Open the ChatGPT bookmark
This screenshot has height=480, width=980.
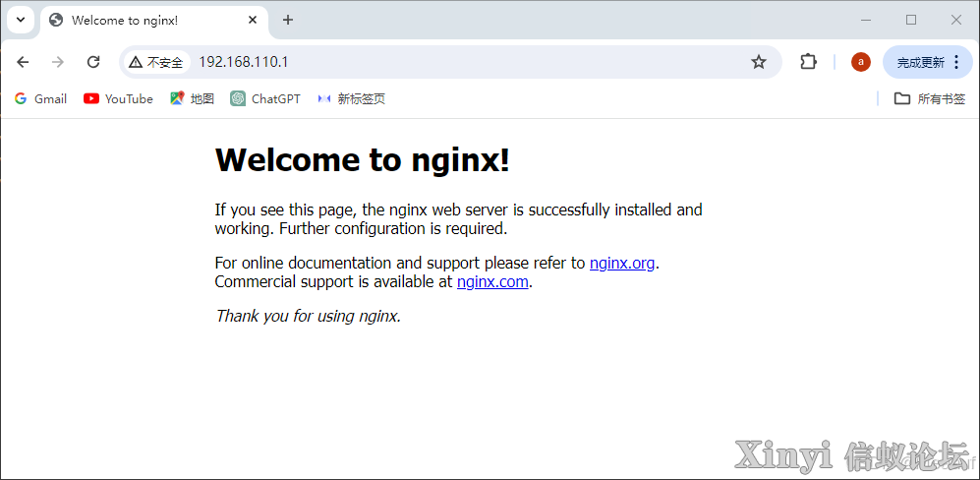point(265,99)
